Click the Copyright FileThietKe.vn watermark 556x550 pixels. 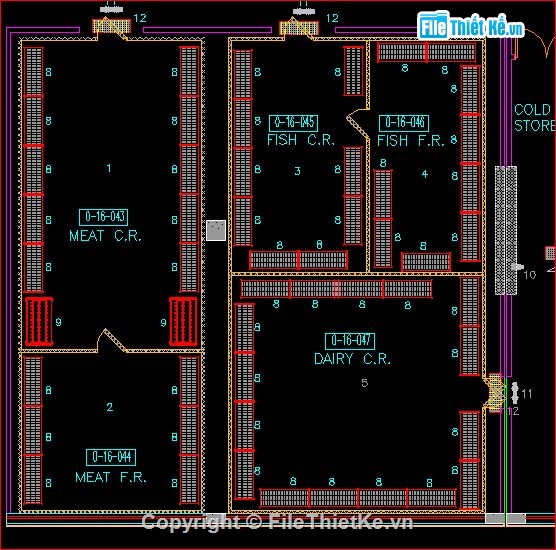[x=277, y=522]
